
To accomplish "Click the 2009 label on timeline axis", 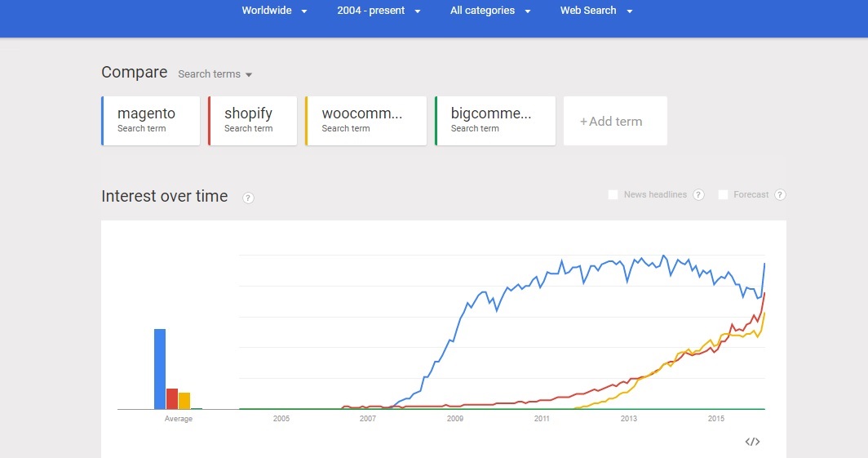I will tap(455, 419).
